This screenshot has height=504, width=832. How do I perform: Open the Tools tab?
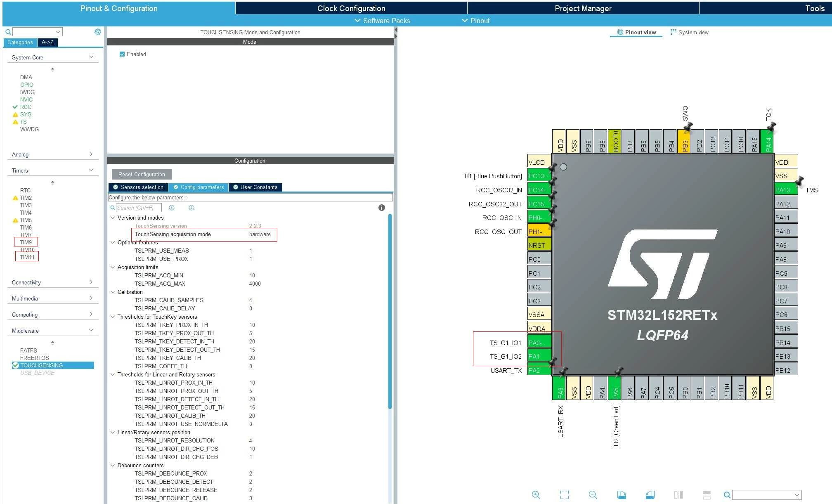(x=814, y=8)
